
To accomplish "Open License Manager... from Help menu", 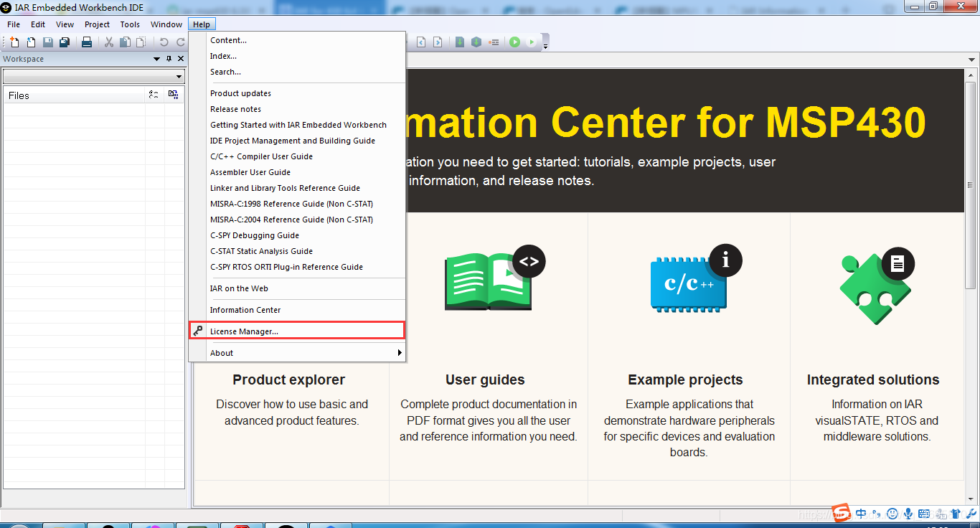I will pos(297,331).
